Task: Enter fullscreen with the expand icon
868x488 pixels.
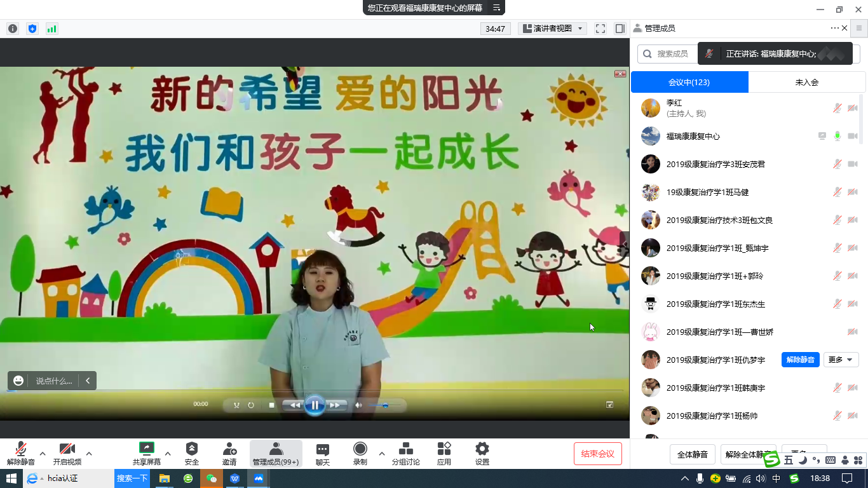Action: click(600, 29)
